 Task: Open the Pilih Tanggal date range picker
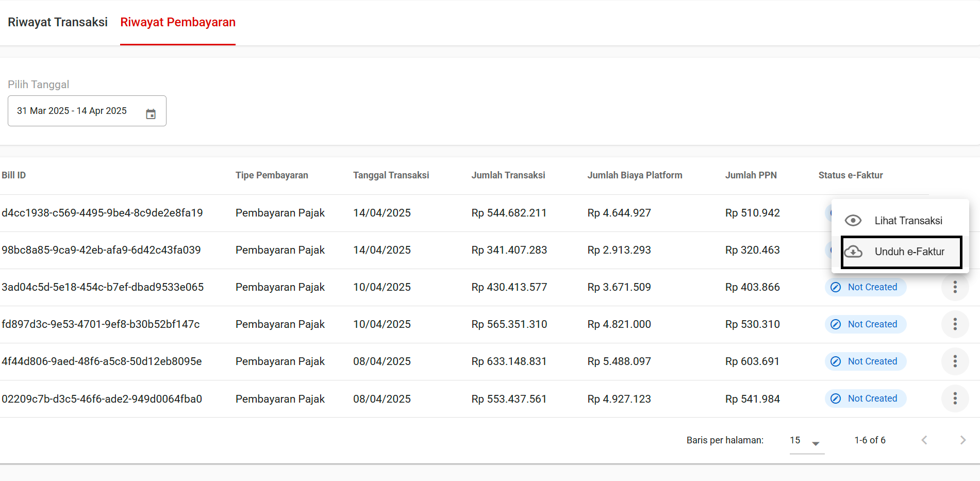click(77, 111)
